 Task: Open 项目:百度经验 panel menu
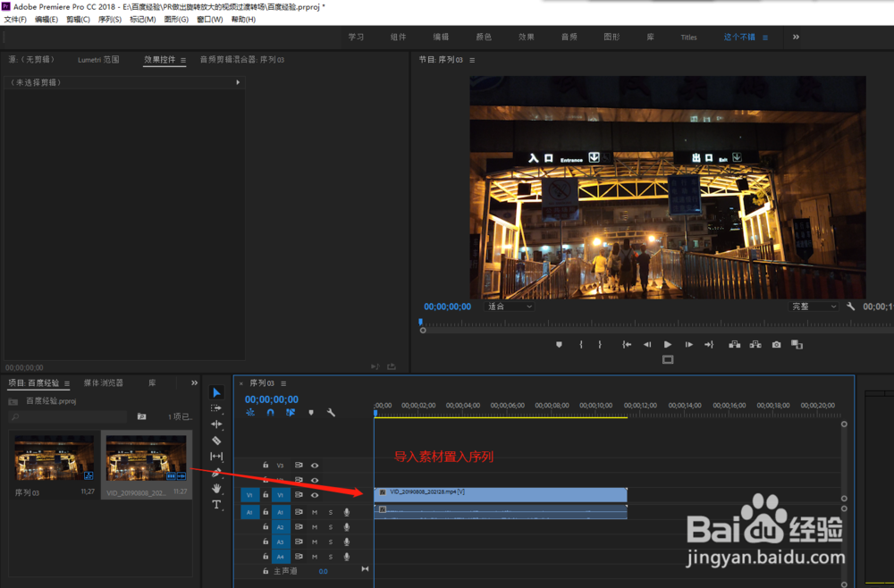pyautogui.click(x=67, y=383)
